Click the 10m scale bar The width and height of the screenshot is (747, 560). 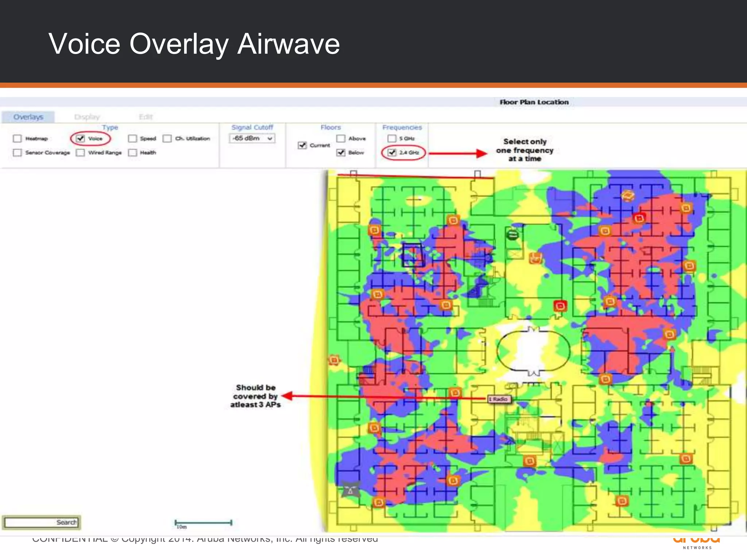[203, 524]
